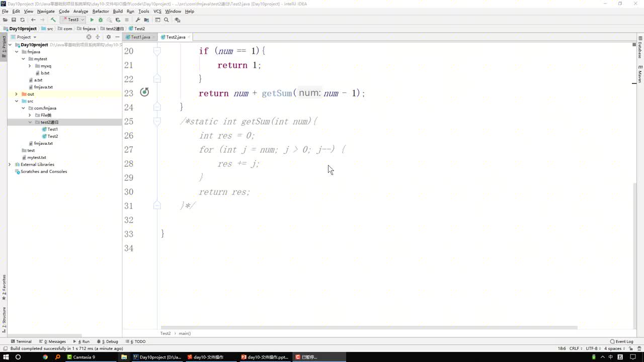Open the VCS menu
644x362 pixels.
[157, 11]
